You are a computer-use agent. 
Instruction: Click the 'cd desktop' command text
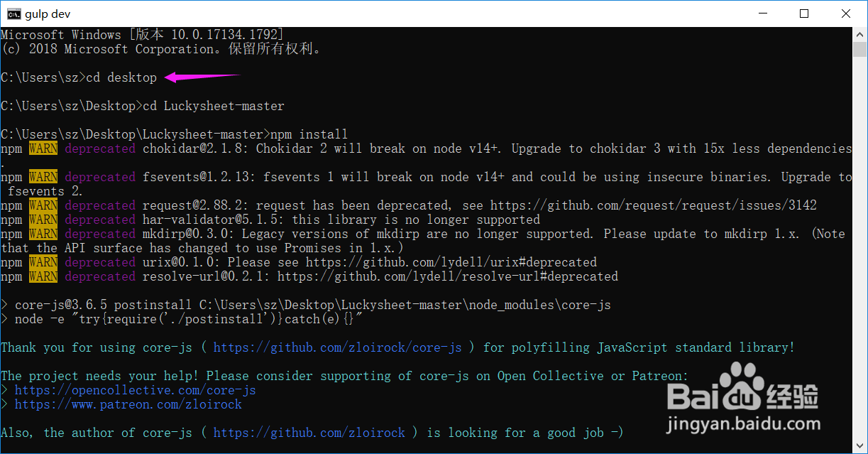[x=121, y=77]
